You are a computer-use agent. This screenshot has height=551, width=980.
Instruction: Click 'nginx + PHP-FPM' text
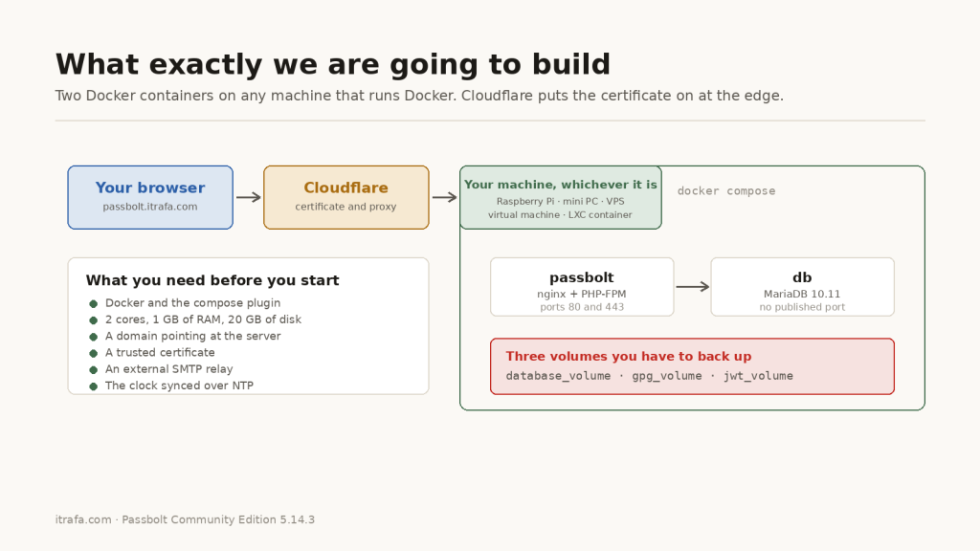coord(582,294)
